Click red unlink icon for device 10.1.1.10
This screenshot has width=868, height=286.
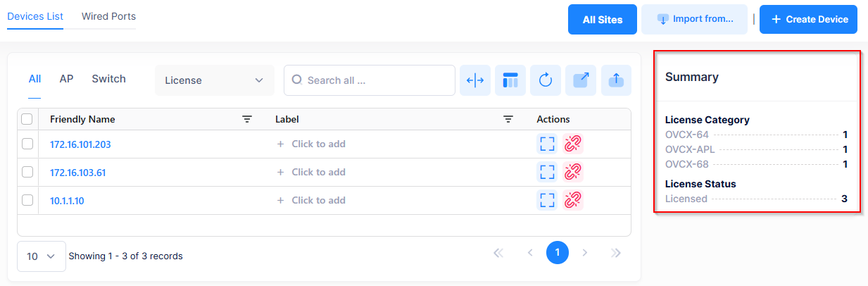pos(574,200)
